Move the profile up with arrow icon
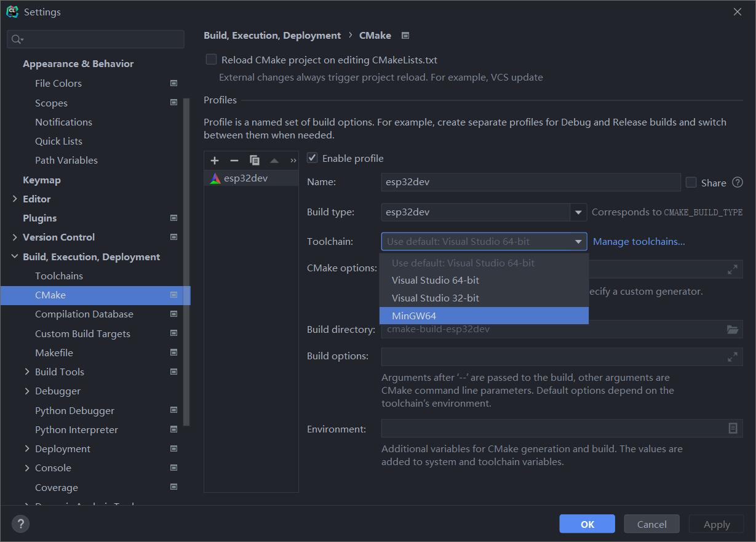This screenshot has height=542, width=756. click(x=274, y=161)
